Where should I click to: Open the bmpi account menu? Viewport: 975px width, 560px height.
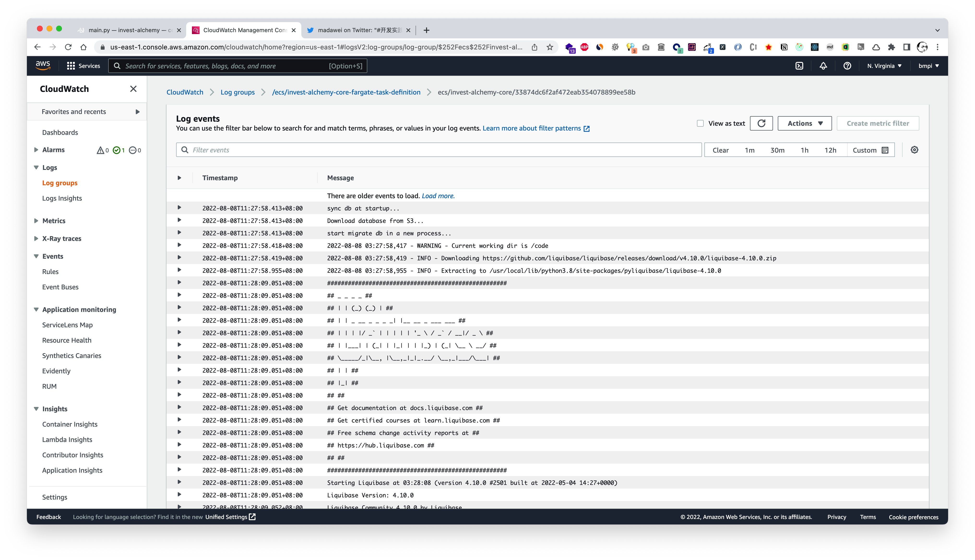928,66
